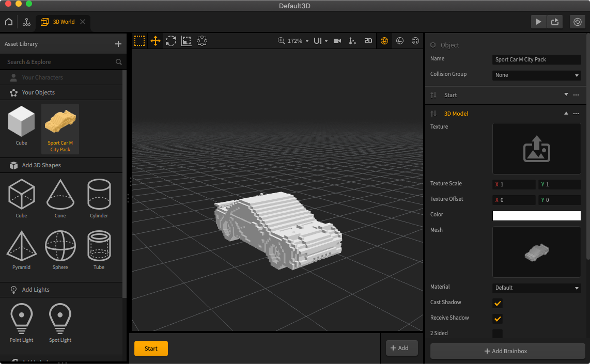The image size is (590, 364).
Task: Open the Material dropdown
Action: (536, 288)
